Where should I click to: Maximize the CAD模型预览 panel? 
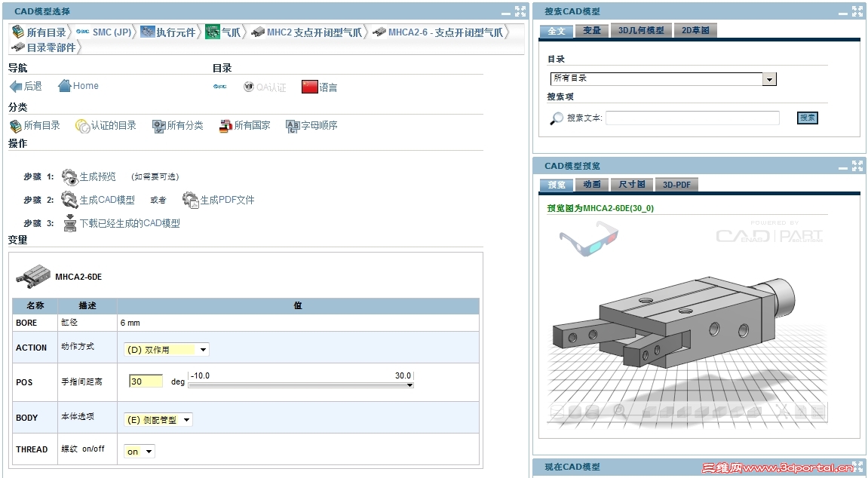(857, 165)
